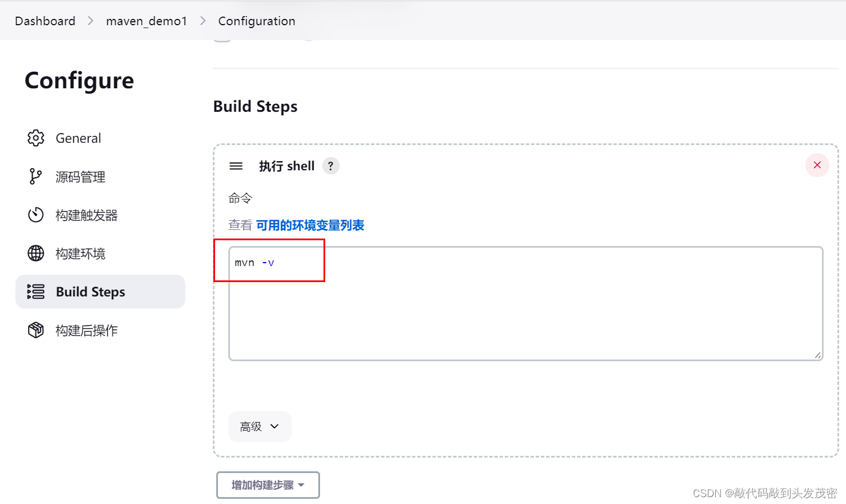Click the textarea resize grip corner

[817, 355]
